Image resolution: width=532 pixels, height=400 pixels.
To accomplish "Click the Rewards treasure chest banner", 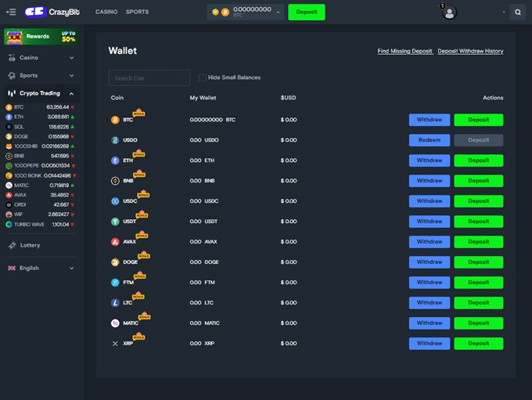I will pyautogui.click(x=40, y=37).
